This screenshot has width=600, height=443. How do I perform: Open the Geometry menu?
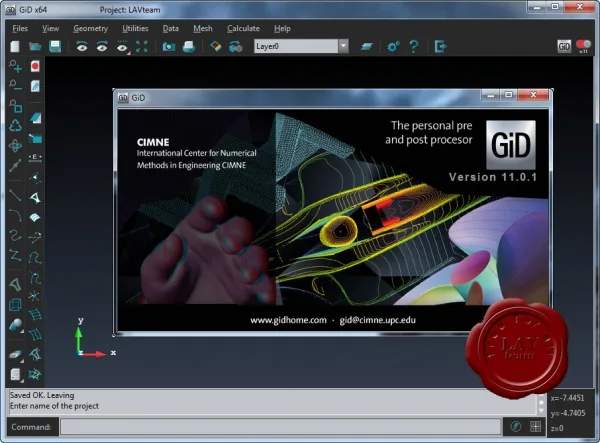click(x=91, y=29)
